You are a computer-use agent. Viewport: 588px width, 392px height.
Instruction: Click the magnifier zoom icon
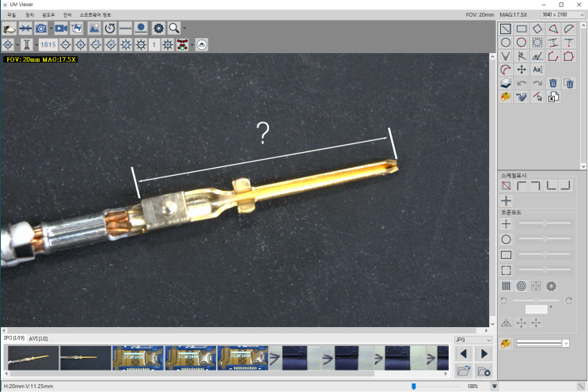pos(174,29)
